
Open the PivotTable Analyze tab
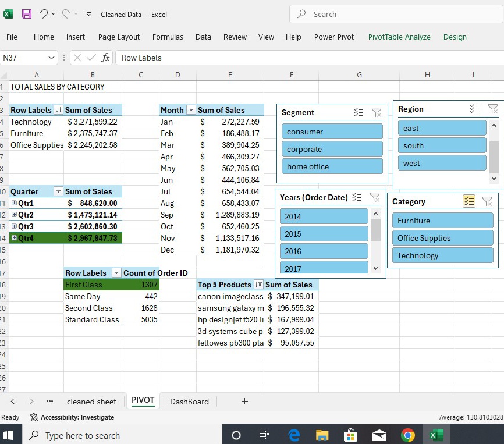(x=399, y=37)
